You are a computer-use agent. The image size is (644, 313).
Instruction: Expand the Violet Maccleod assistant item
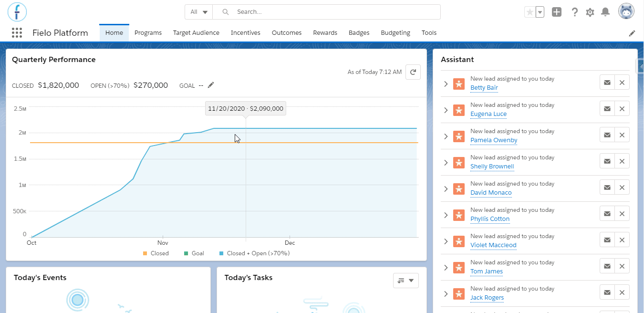click(446, 241)
